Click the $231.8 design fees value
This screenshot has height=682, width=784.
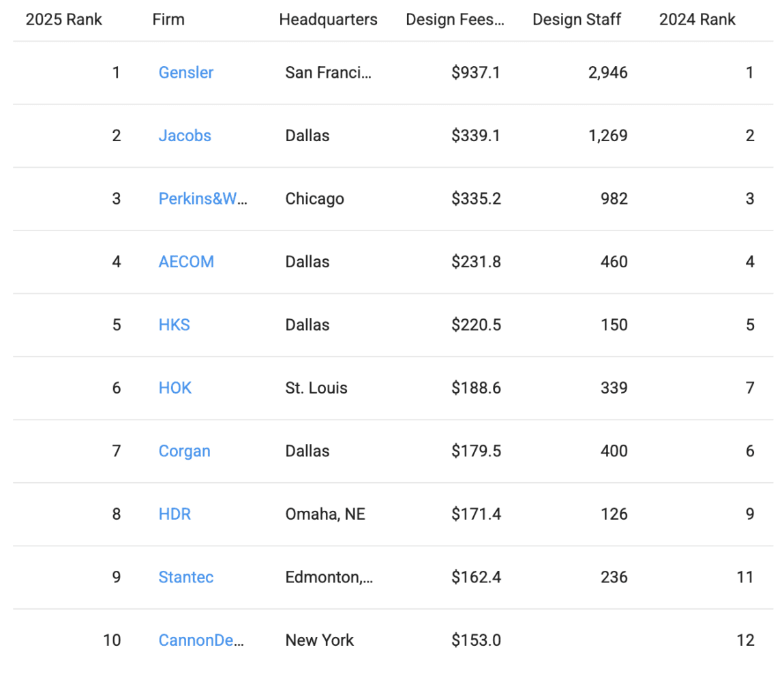(x=476, y=262)
